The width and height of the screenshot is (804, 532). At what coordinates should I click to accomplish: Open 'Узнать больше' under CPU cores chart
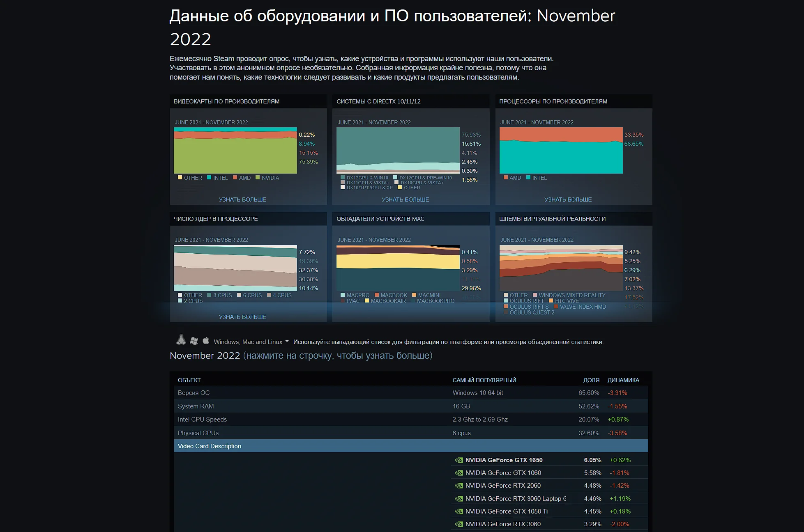coord(242,317)
